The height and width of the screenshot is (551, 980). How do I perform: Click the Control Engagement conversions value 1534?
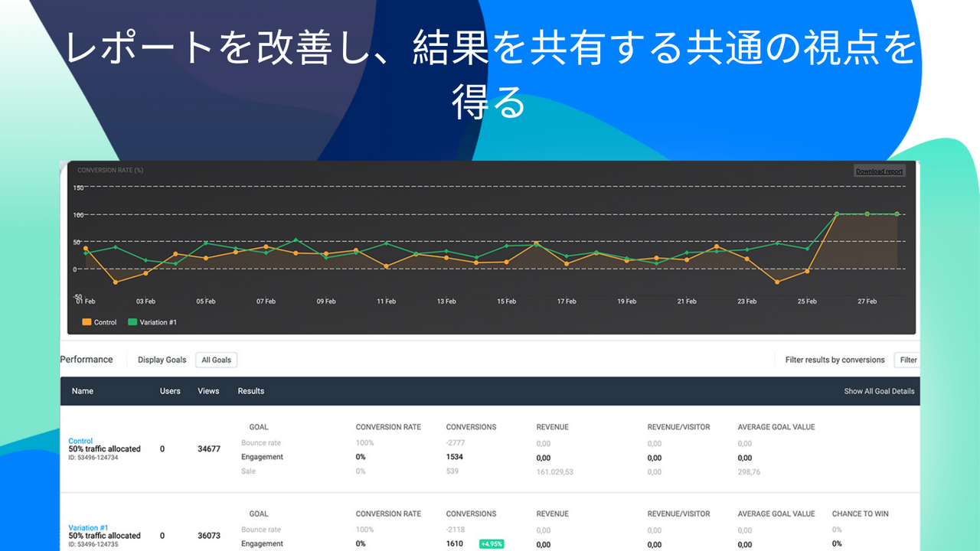click(456, 457)
